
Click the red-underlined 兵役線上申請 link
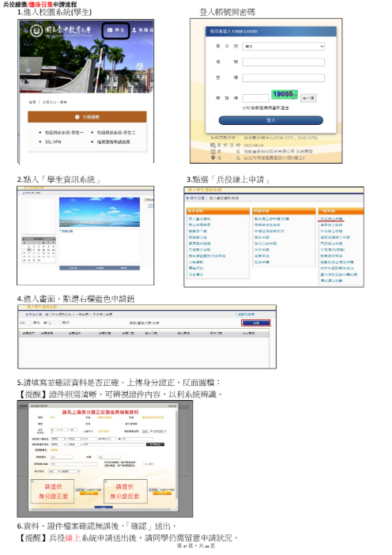tap(331, 219)
